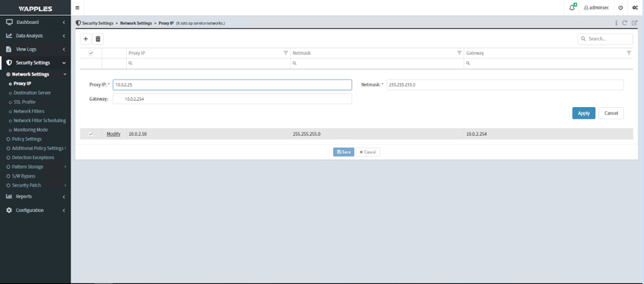Select Network Filters in the sidebar

(29, 111)
